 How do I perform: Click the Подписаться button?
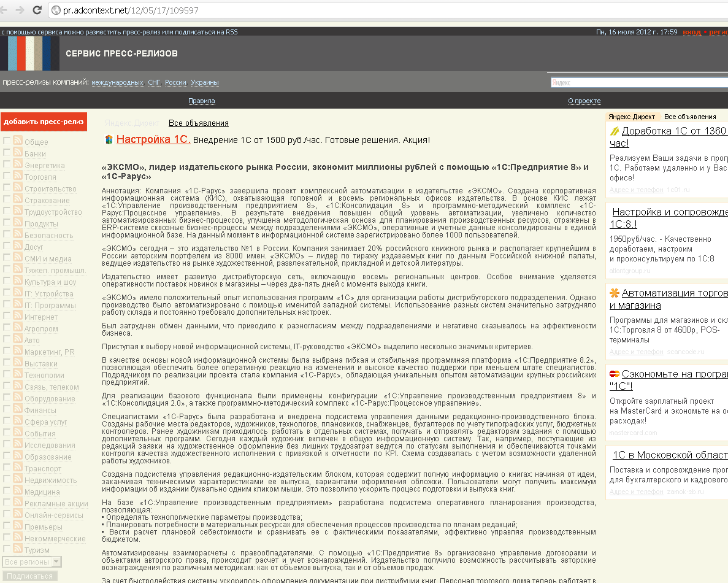[29, 576]
